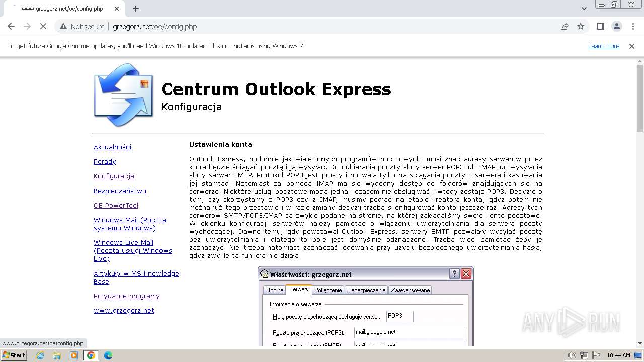Open the Windows Live Mail link

[x=133, y=250]
